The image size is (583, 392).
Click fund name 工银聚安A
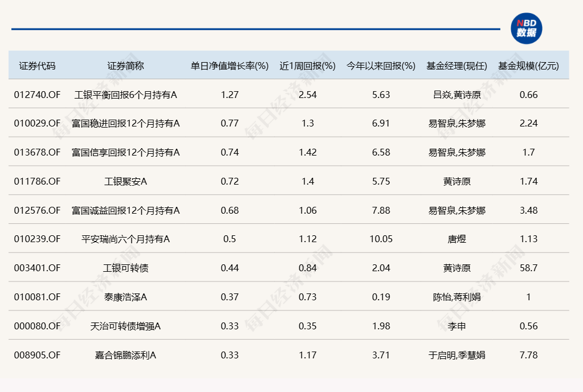126,181
